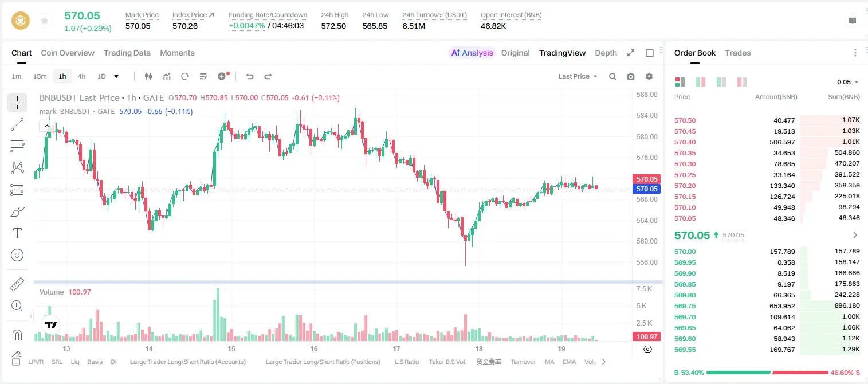
Task: Show only asks order book view
Action: 742,82
